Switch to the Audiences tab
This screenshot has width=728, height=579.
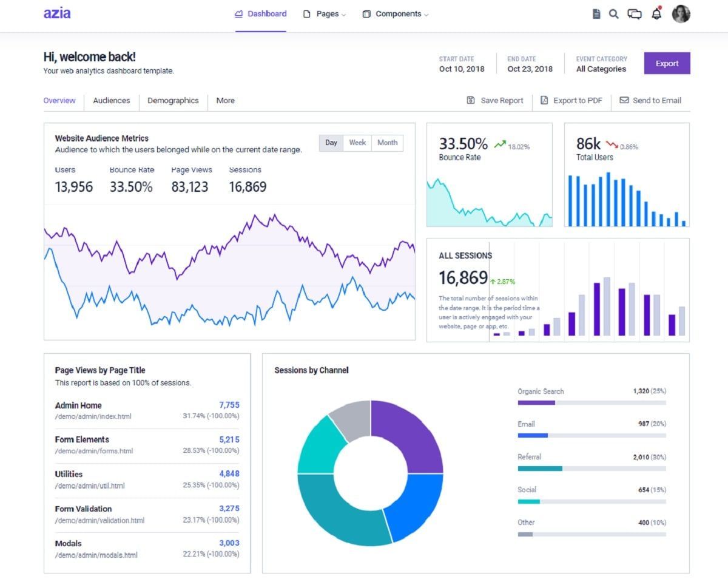pyautogui.click(x=111, y=101)
